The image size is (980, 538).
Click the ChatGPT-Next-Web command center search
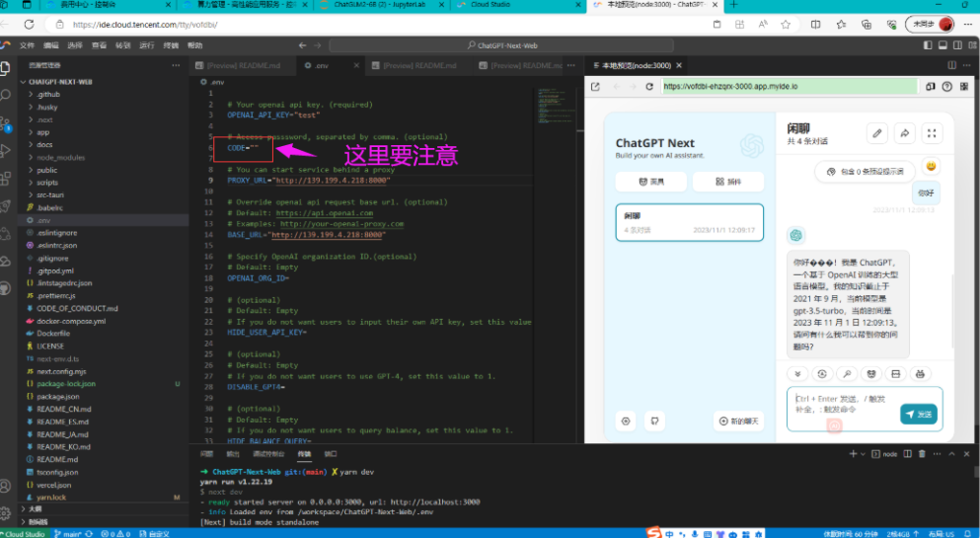coord(501,45)
